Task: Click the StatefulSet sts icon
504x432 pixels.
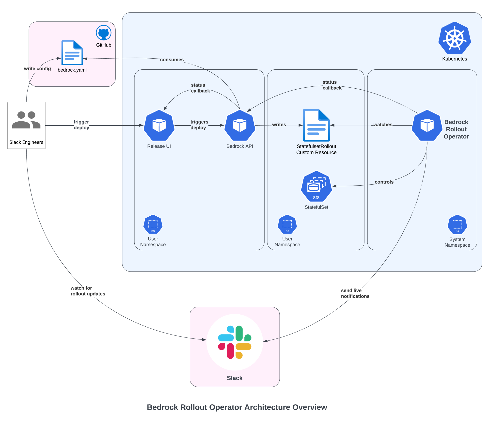Action: 316,186
